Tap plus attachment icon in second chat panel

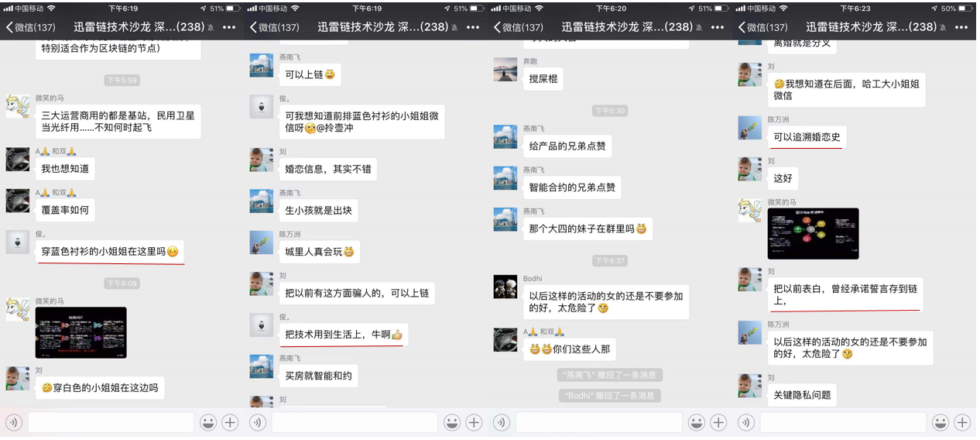pos(474,422)
